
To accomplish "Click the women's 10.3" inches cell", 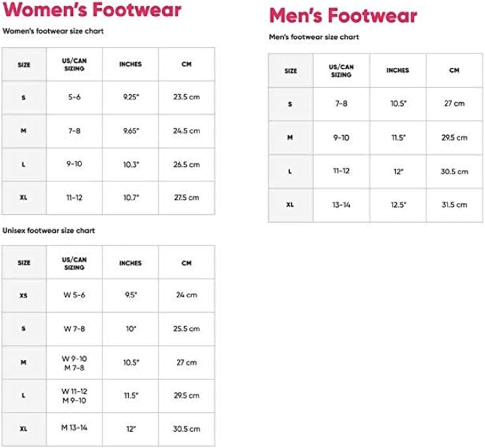I will (131, 165).
